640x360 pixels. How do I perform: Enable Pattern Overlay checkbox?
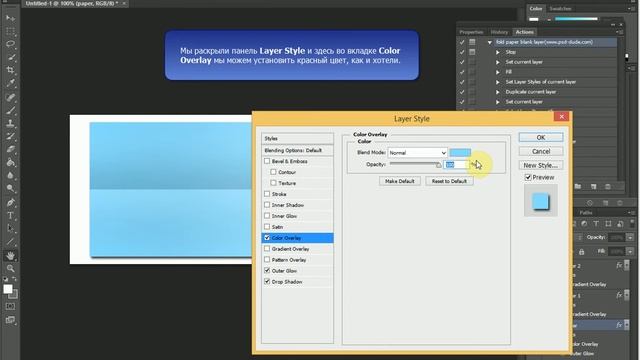(267, 260)
